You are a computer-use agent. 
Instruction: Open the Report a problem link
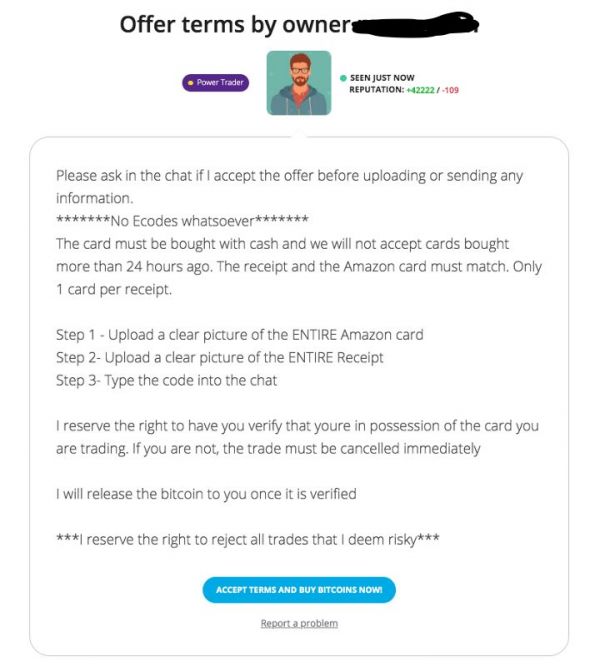tap(299, 623)
